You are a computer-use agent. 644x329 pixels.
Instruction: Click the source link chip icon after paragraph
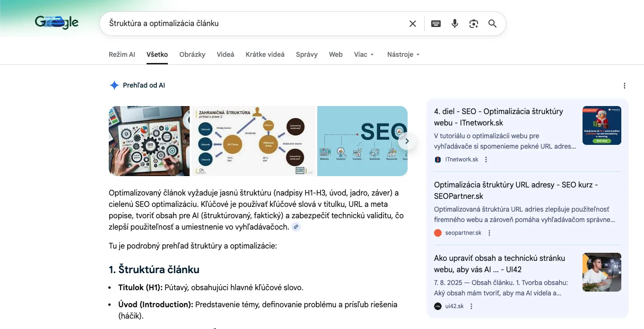click(x=296, y=227)
